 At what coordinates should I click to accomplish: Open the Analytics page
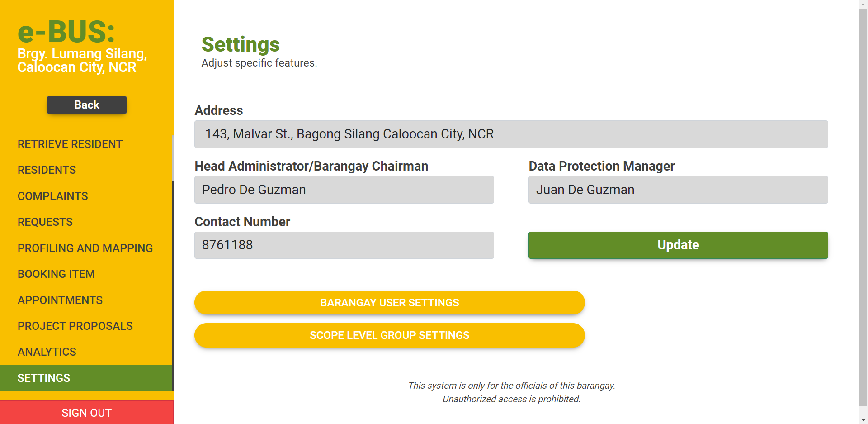[x=47, y=352]
